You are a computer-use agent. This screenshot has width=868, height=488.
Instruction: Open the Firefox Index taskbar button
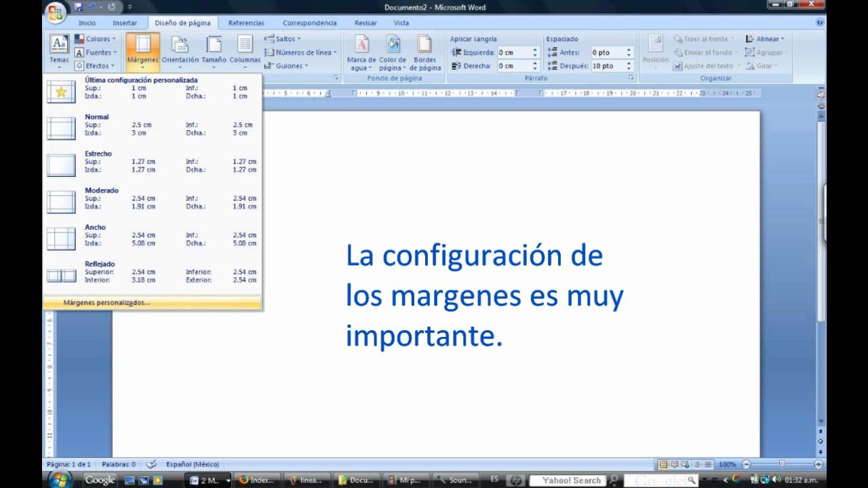pyautogui.click(x=256, y=480)
